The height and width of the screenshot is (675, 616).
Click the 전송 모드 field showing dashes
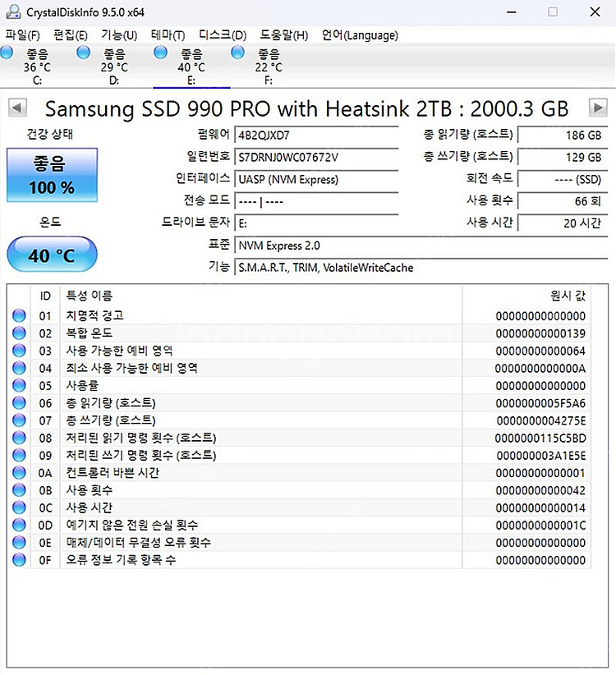(x=316, y=201)
